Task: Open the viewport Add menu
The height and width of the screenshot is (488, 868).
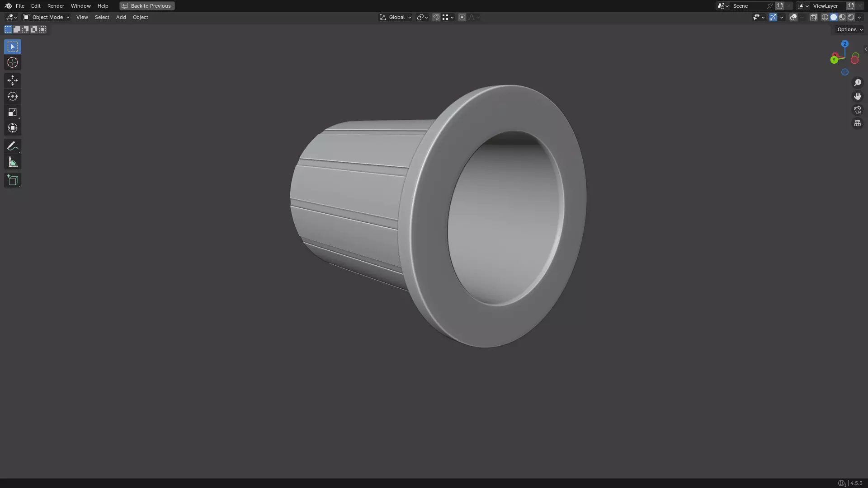Action: point(121,17)
